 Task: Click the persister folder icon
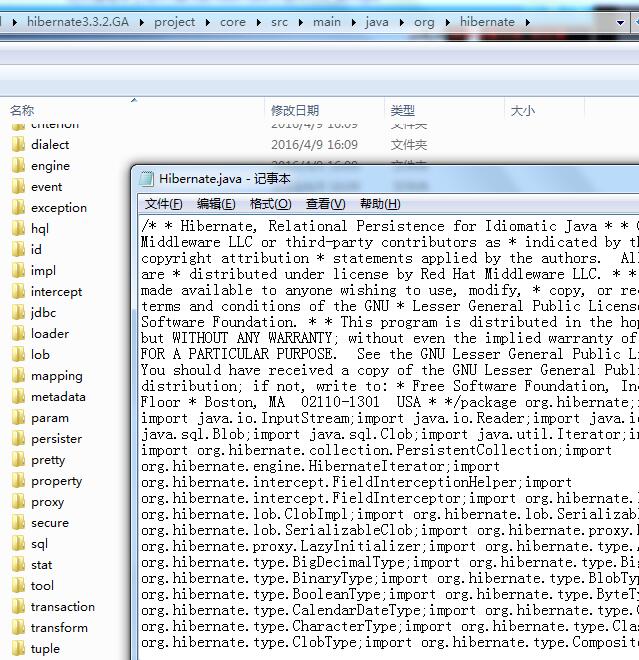[18, 439]
